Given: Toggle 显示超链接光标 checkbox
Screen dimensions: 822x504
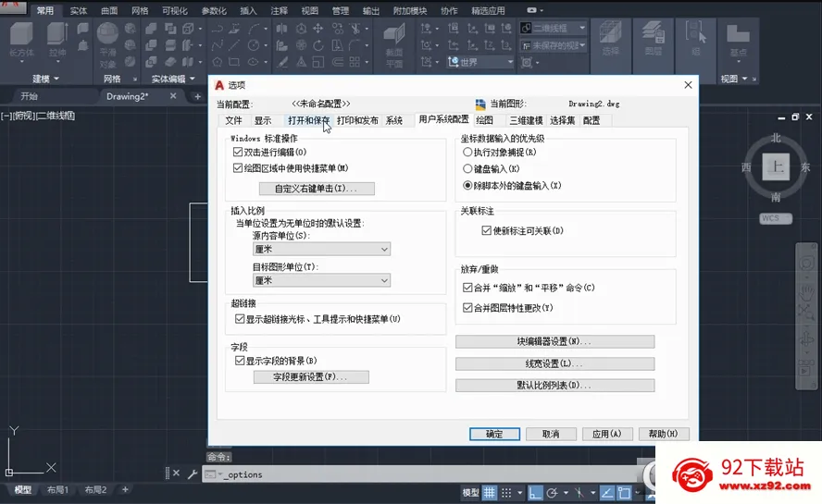Looking at the screenshot, I should pos(240,318).
